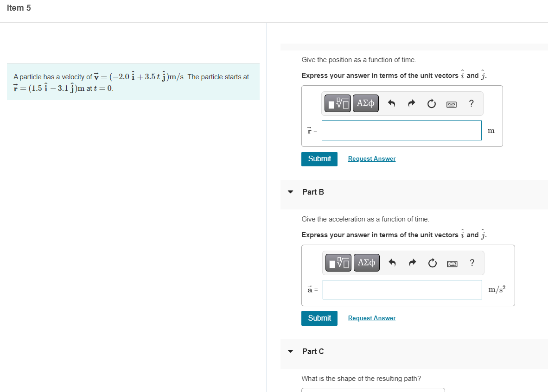The image size is (548, 392).
Task: Submit the position answer for Part A
Action: point(319,158)
